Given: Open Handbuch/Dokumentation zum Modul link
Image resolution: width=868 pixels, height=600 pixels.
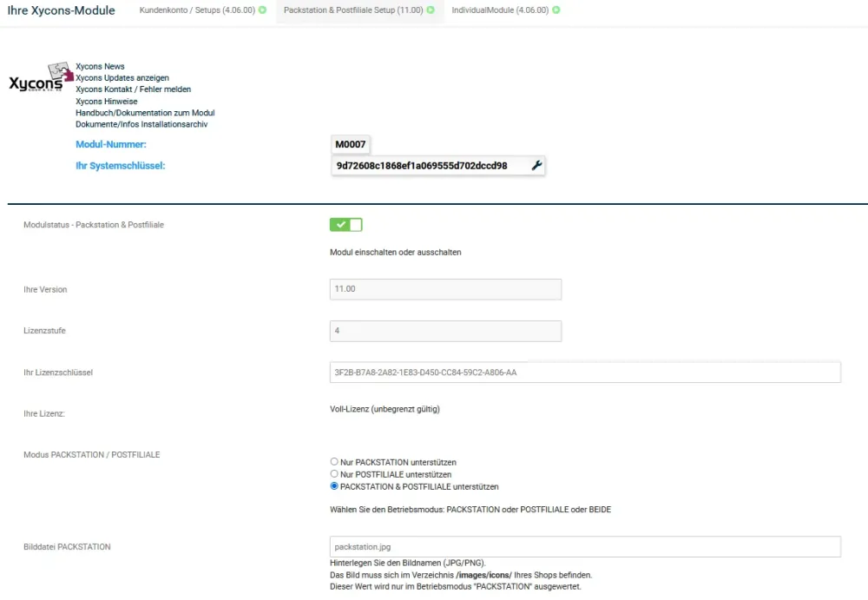Looking at the screenshot, I should tap(145, 113).
